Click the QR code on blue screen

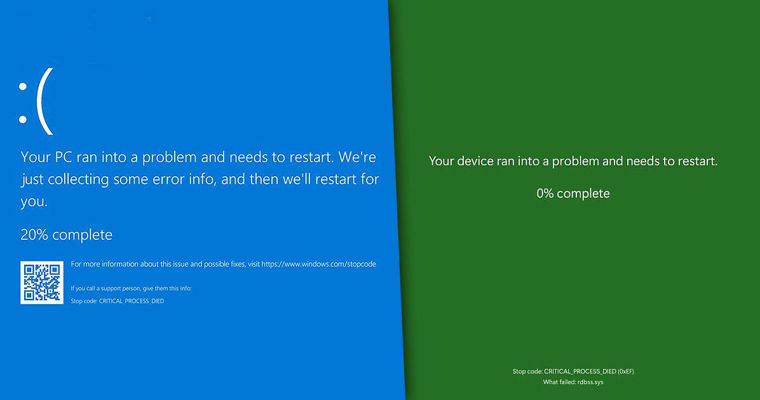41,282
